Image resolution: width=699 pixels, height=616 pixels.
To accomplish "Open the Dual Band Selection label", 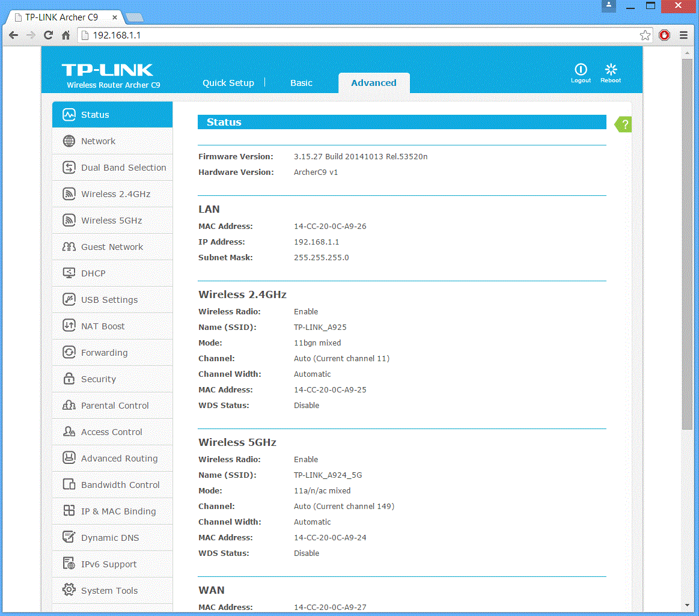I will (x=123, y=168).
